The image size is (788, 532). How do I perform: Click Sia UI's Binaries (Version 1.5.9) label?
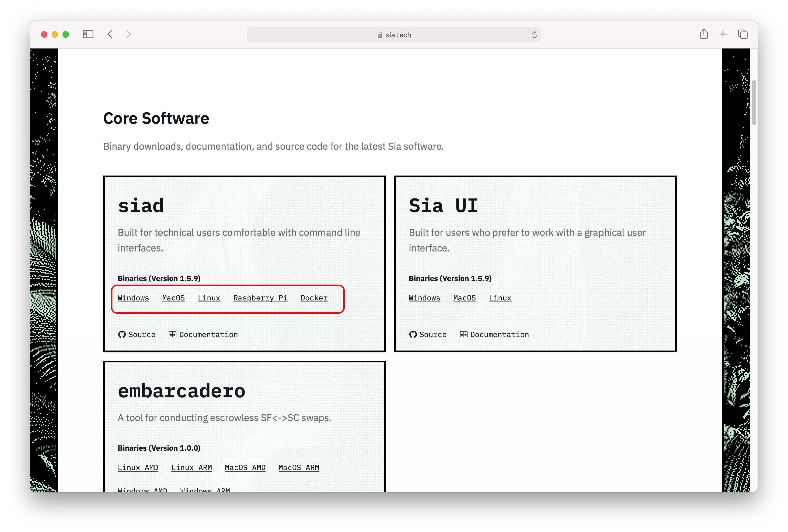tap(450, 278)
